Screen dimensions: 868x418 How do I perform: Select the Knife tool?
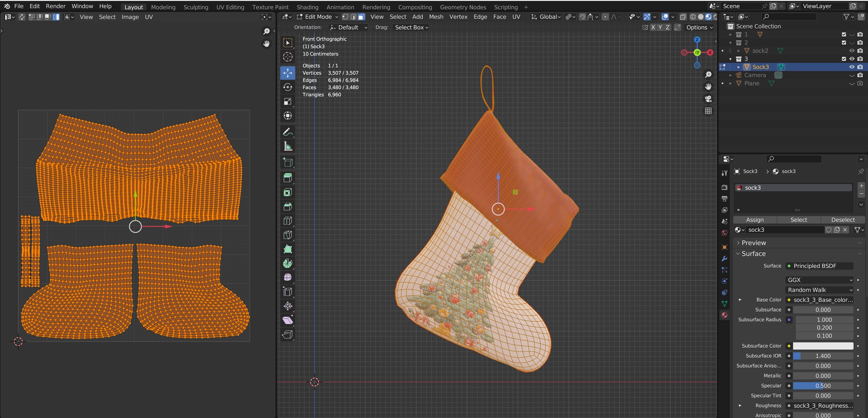pyautogui.click(x=288, y=235)
